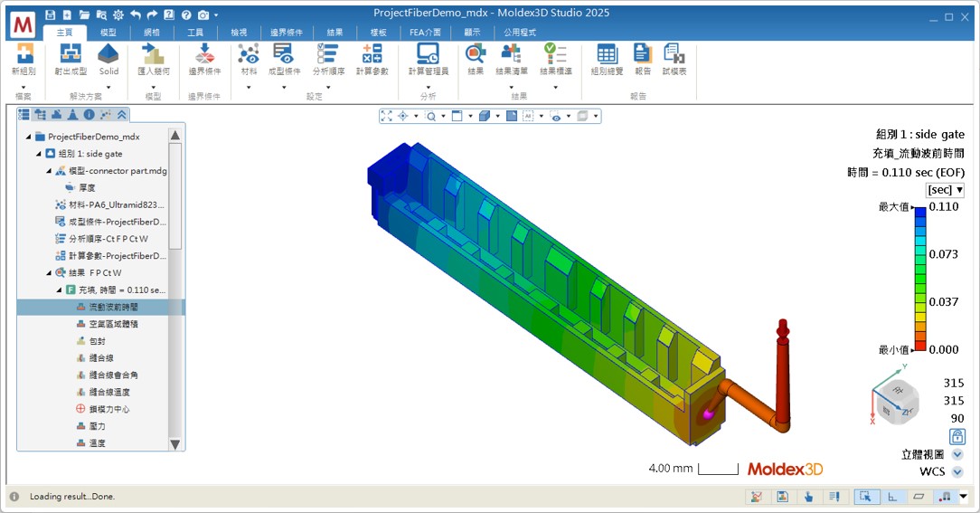980x513 pixels.
Task: Toggle the tree view tab icon in project panel
Action: click(40, 114)
